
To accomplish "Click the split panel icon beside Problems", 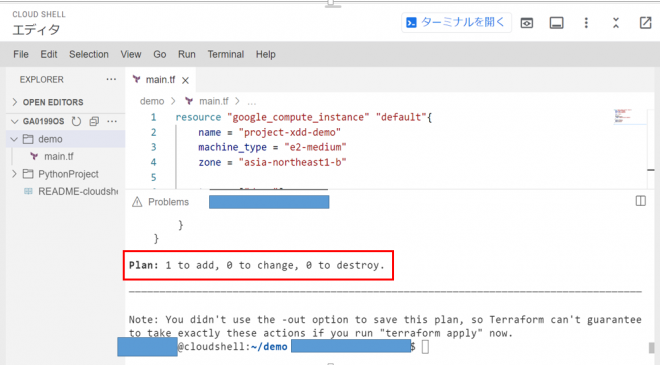I will click(x=641, y=201).
